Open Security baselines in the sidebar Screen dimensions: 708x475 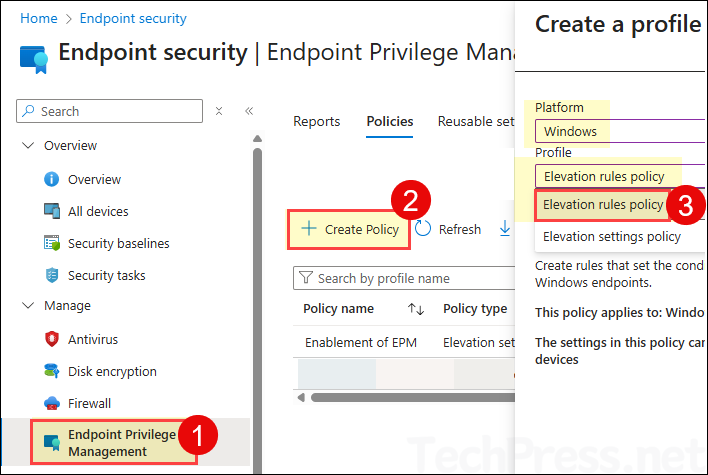click(x=118, y=243)
